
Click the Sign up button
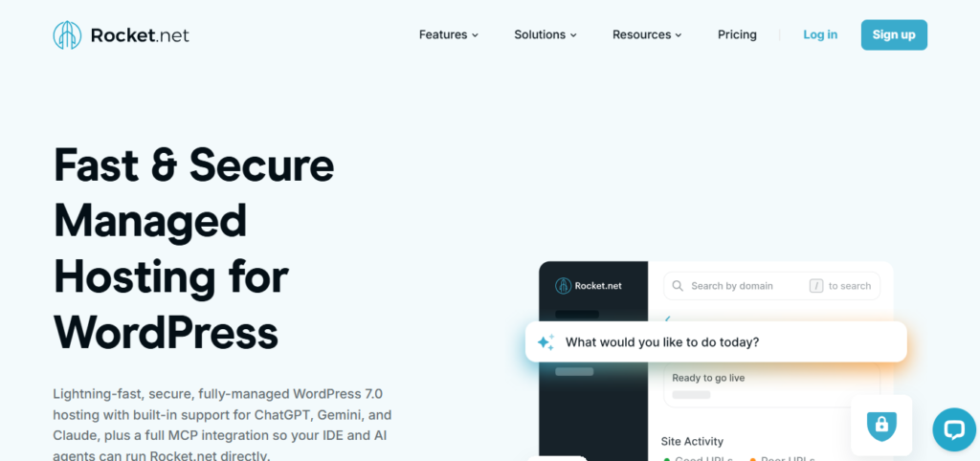coord(894,35)
